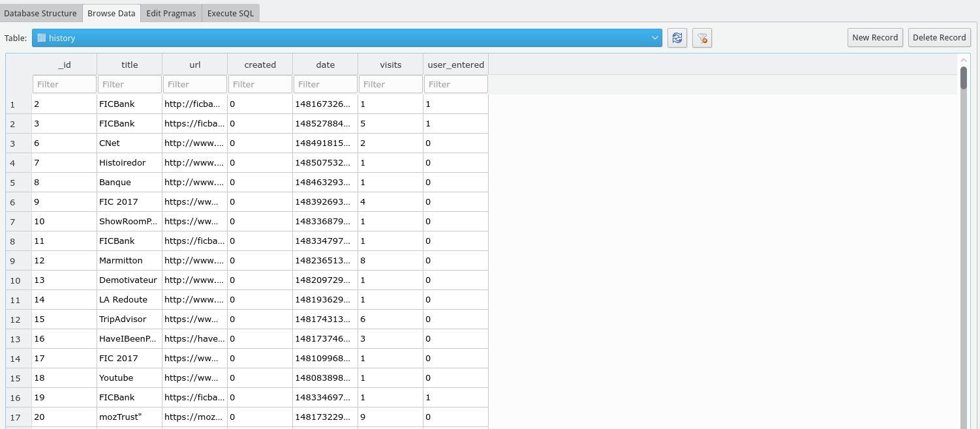
Task: Select the FIC 2017 title in row 6
Action: coord(130,202)
